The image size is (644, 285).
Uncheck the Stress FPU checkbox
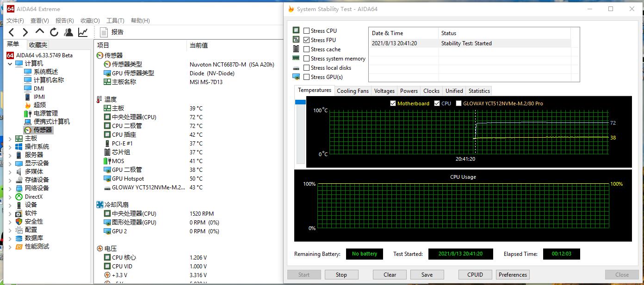(x=306, y=40)
